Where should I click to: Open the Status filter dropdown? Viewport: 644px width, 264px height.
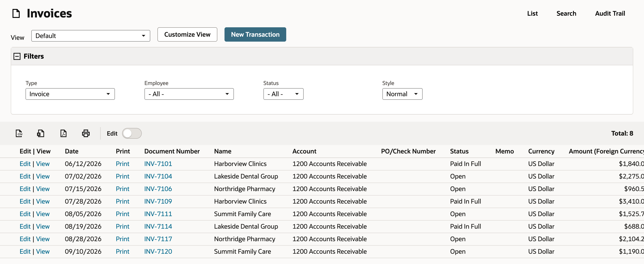click(283, 94)
